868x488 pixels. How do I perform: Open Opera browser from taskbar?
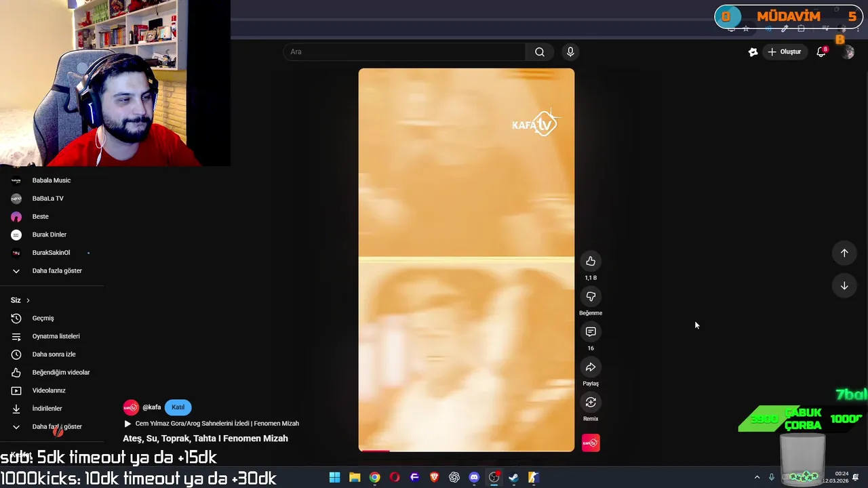point(395,477)
